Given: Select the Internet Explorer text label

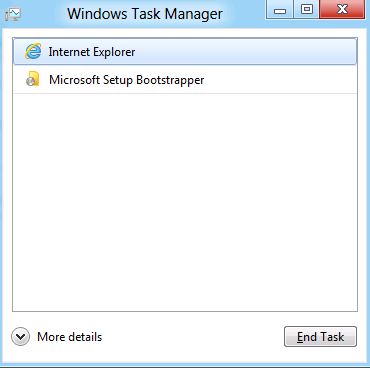Looking at the screenshot, I should tap(92, 52).
